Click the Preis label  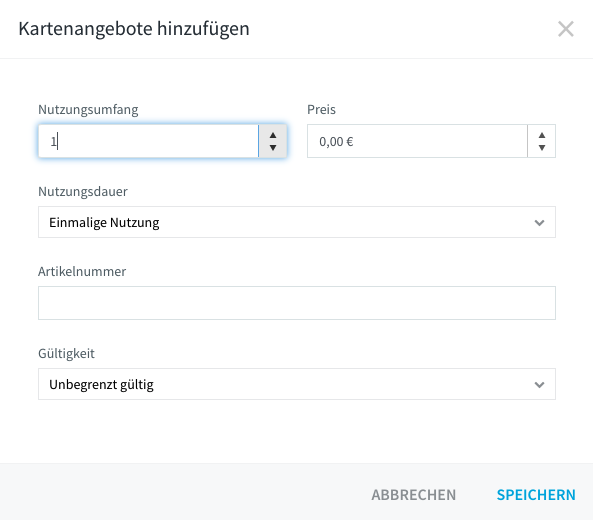pos(321,110)
